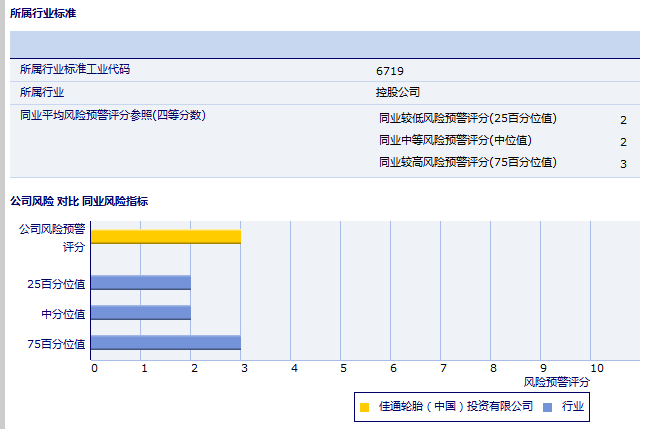
Task: Click the 行业 legend text
Action: [x=573, y=407]
